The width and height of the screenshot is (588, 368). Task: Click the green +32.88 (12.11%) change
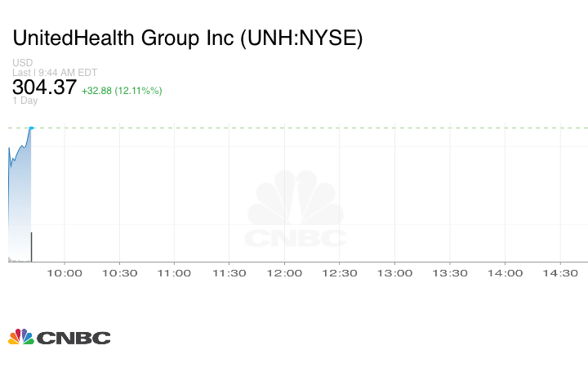(x=122, y=90)
